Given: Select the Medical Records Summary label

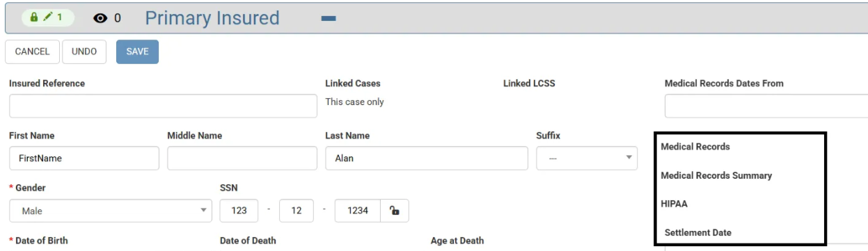Looking at the screenshot, I should point(716,176).
